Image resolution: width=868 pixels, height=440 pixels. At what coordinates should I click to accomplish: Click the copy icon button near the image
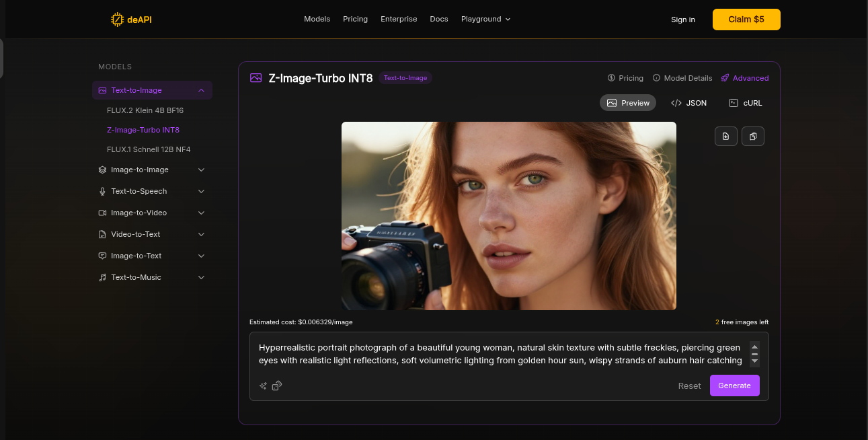coord(753,136)
